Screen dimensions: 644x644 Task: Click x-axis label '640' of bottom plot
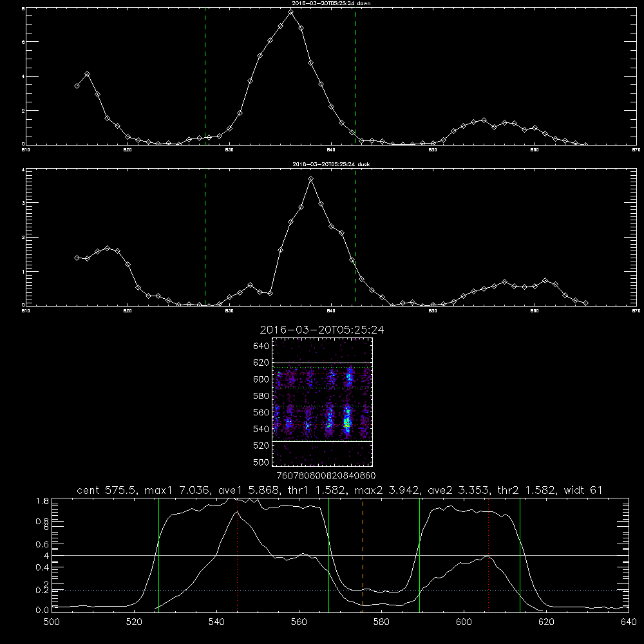coord(629,622)
